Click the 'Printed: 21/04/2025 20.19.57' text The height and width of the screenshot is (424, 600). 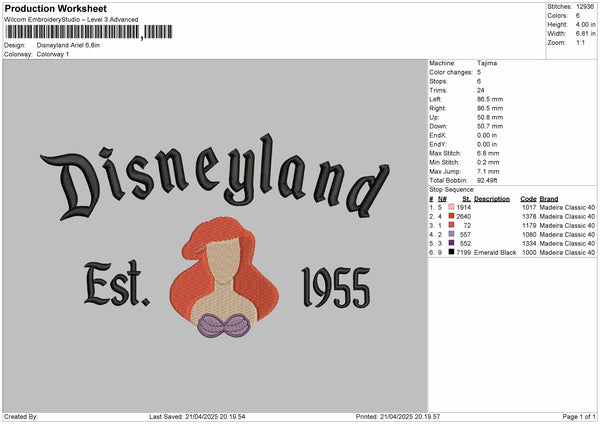pyautogui.click(x=398, y=416)
